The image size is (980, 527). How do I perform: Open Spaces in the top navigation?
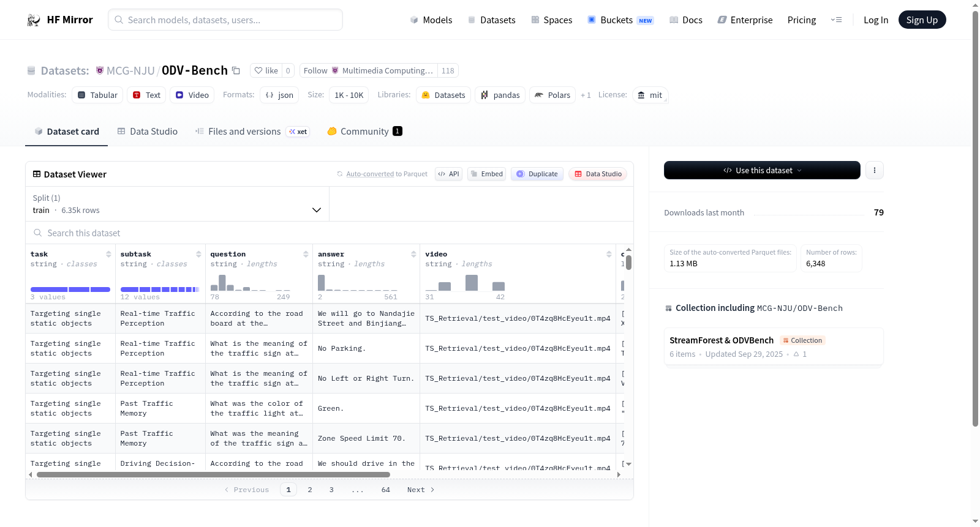(x=552, y=20)
